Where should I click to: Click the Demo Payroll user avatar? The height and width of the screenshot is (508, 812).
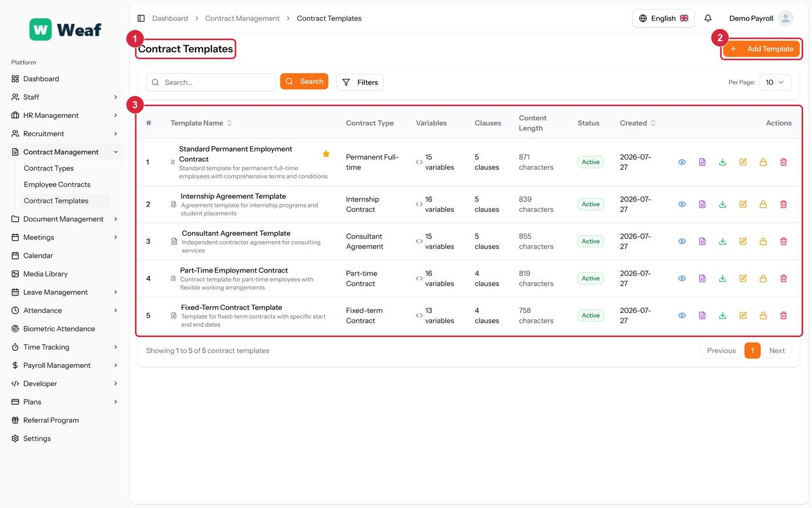(x=785, y=18)
